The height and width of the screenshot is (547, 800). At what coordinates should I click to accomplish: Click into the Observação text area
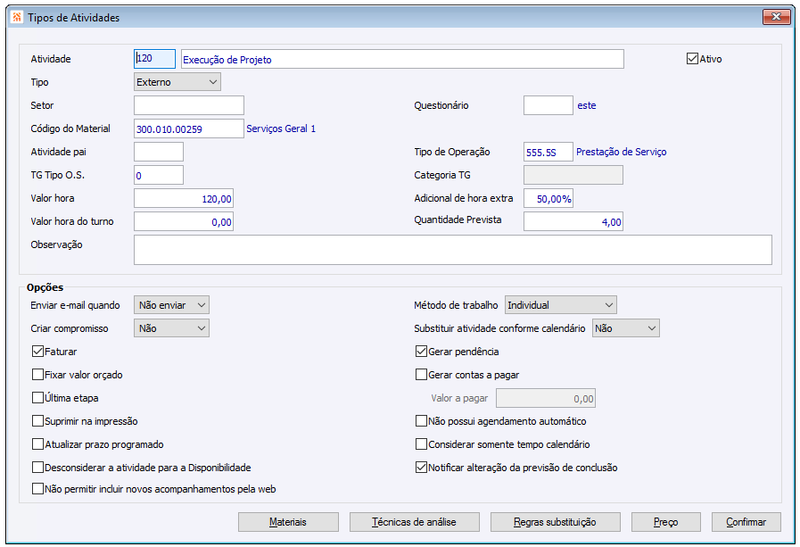(453, 250)
